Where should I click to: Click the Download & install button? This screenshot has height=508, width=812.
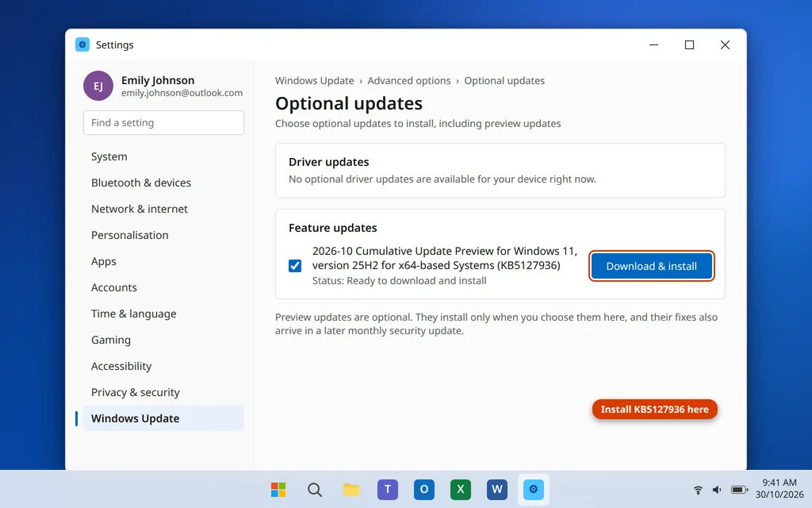[x=652, y=266]
